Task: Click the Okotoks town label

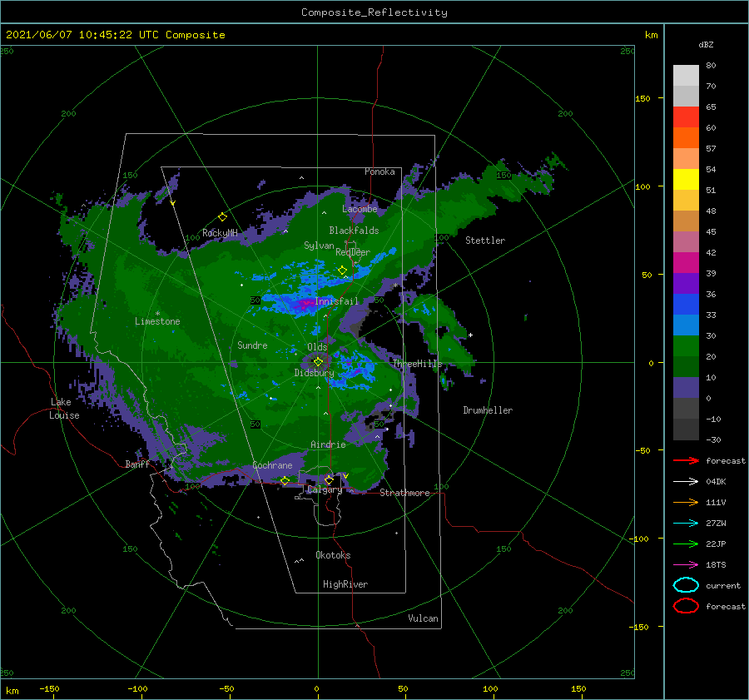Action: (333, 555)
